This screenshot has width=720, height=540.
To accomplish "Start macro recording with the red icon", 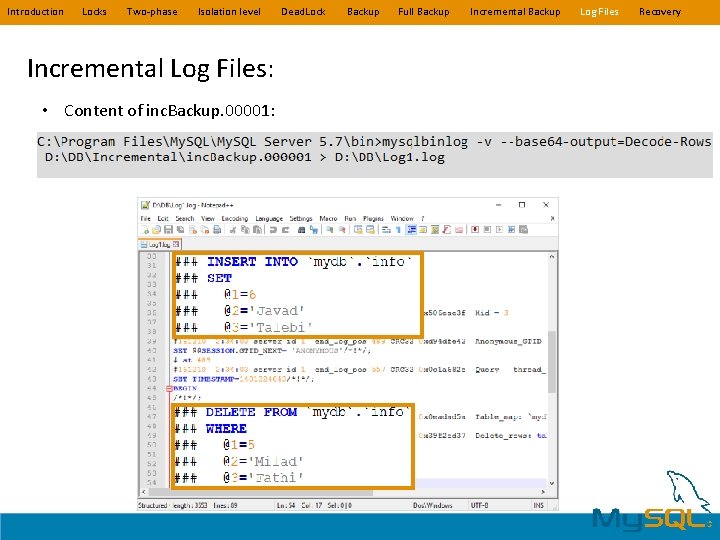I will [475, 230].
